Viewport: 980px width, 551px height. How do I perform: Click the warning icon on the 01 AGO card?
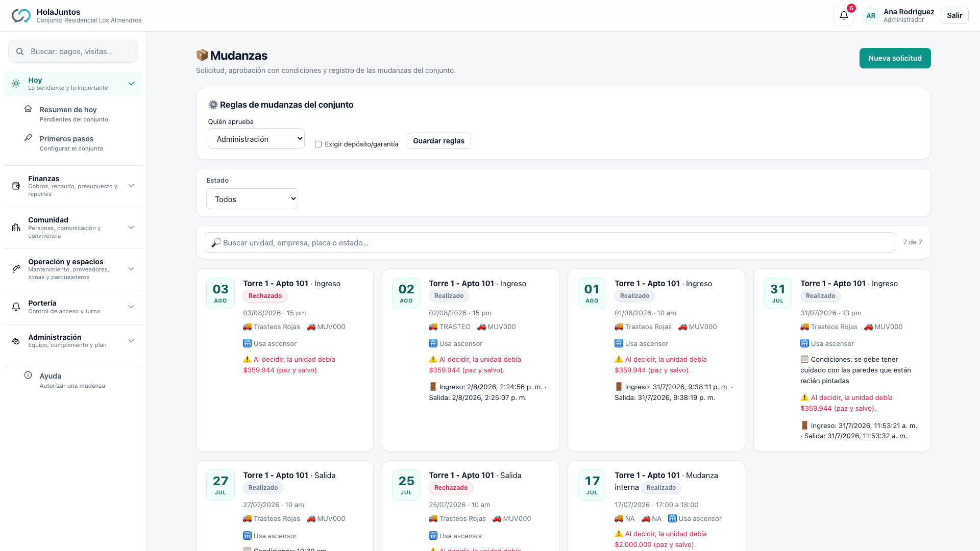click(x=619, y=359)
